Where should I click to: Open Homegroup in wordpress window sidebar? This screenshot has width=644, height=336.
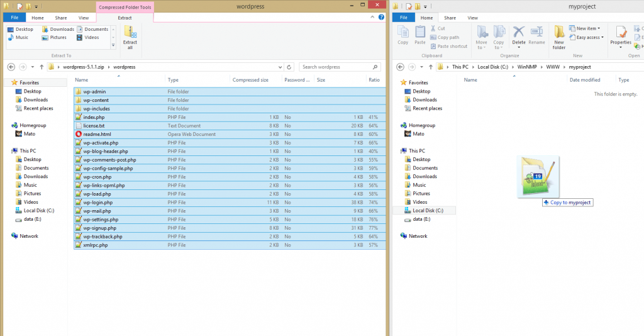[x=28, y=125]
